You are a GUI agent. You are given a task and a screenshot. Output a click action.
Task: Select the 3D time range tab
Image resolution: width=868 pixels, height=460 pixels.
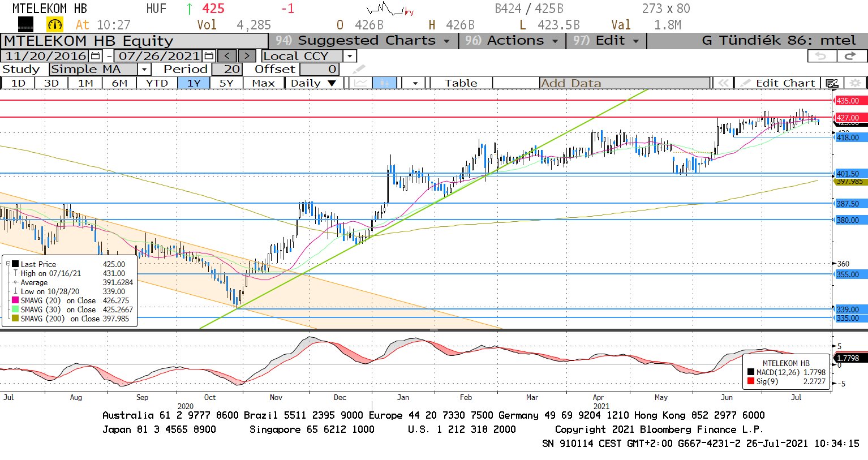click(51, 83)
